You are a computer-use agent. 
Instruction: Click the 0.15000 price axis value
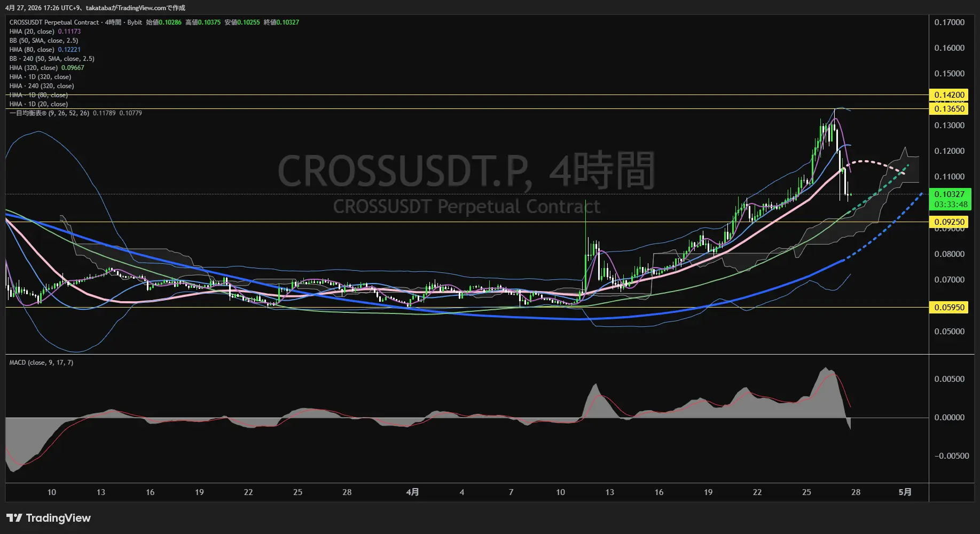[949, 74]
